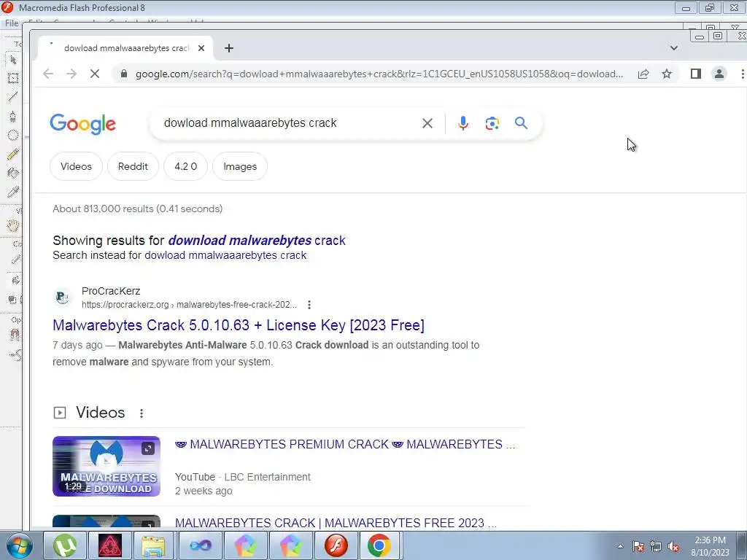747x560 pixels.
Task: Open MALWAREBYTES CRACK FREE 2023 video link
Action: point(336,524)
